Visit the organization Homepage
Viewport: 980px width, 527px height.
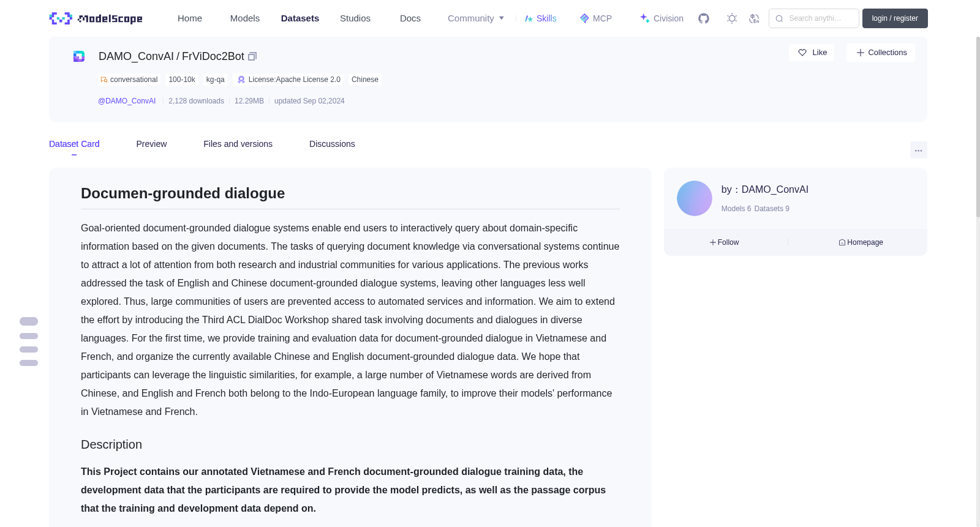coord(861,242)
